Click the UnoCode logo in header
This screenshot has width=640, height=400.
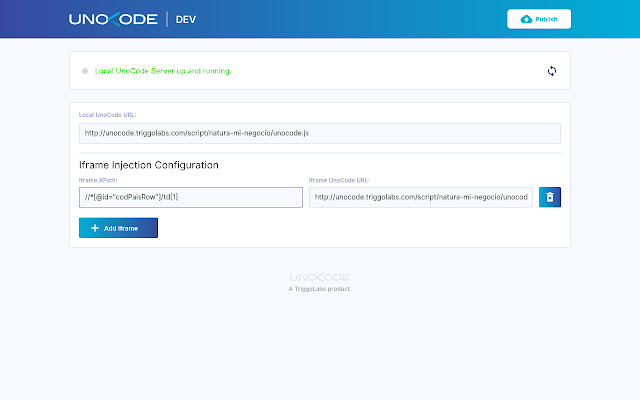tap(113, 19)
